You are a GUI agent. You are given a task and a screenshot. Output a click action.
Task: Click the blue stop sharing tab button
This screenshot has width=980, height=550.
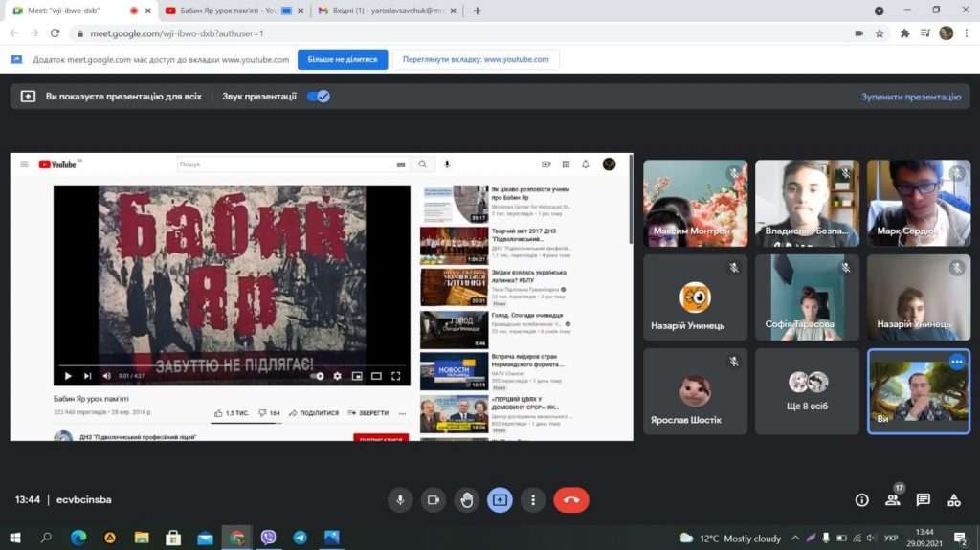click(x=343, y=59)
